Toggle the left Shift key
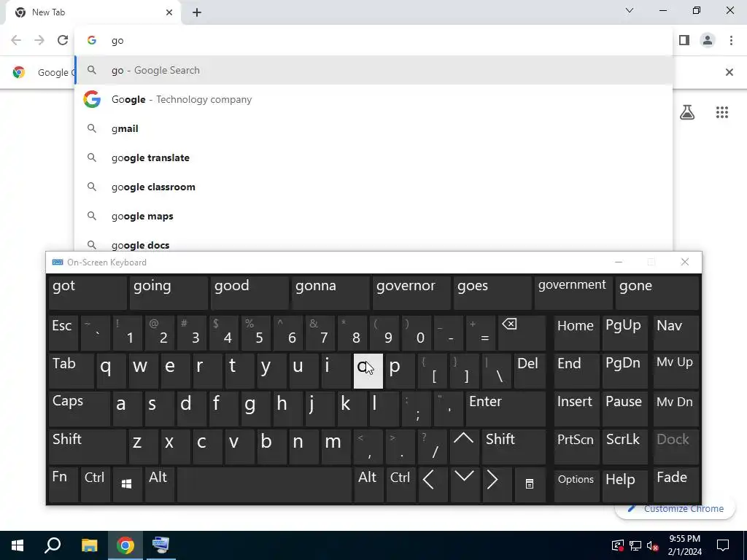The height and width of the screenshot is (560, 747). pos(88,446)
